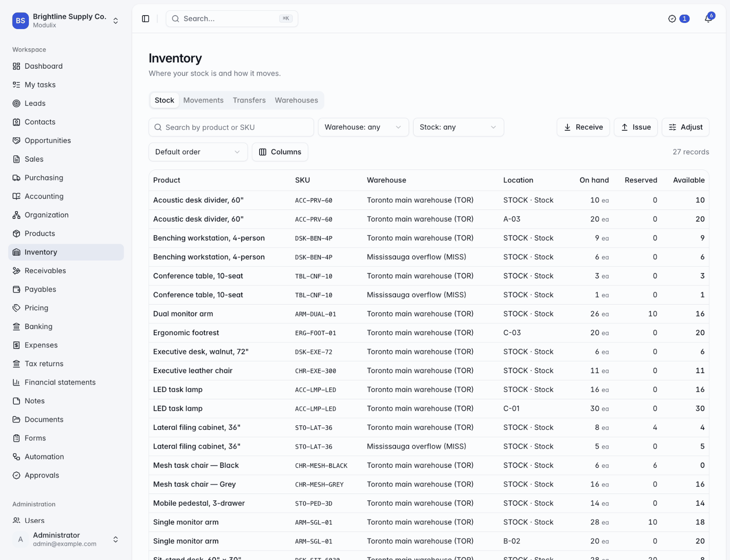Navigate to Expenses
The height and width of the screenshot is (560, 730).
pos(66,345)
